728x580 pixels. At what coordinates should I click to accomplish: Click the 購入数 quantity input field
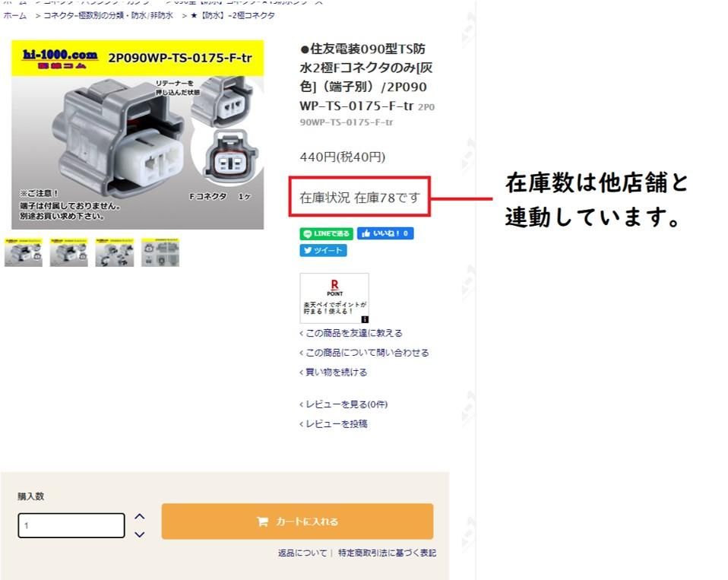(71, 526)
